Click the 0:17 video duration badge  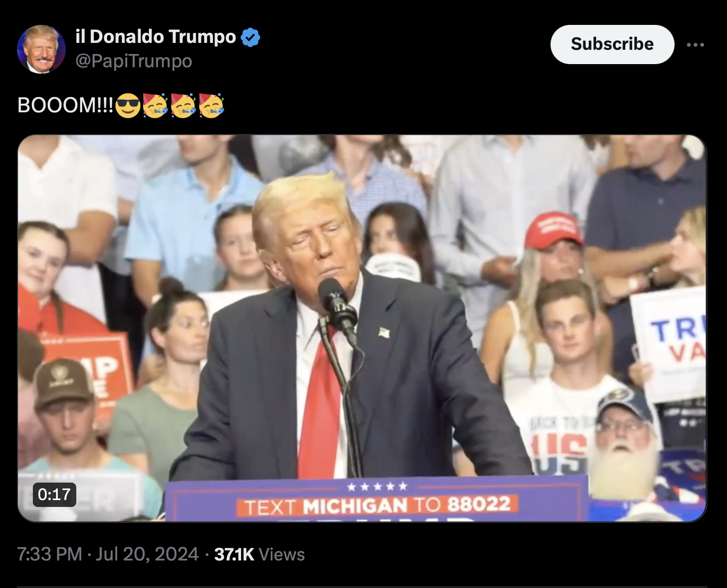pos(55,494)
